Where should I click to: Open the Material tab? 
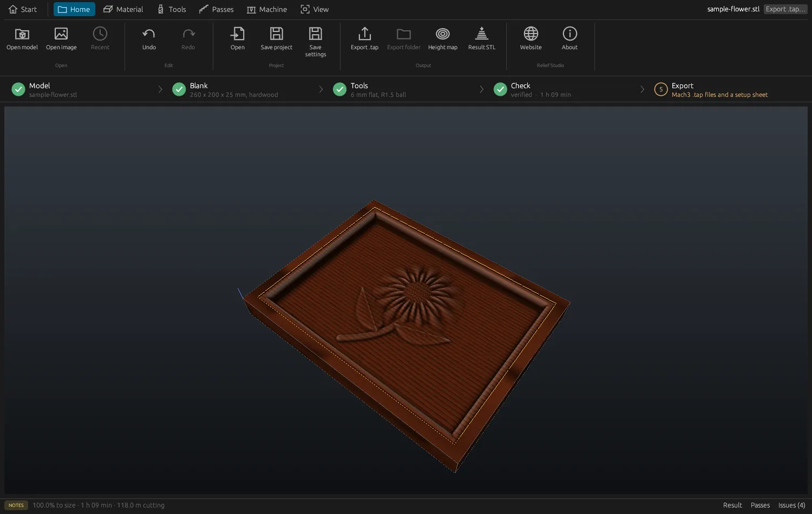tap(123, 9)
